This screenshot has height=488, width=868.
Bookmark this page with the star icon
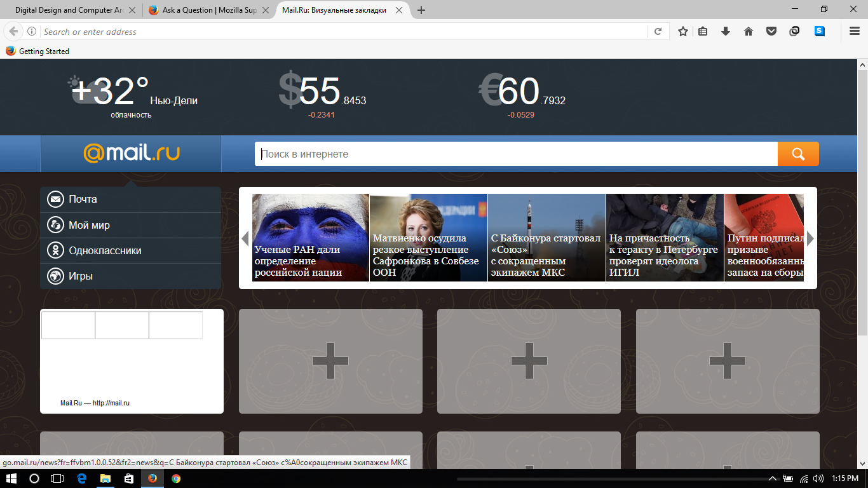pos(683,31)
